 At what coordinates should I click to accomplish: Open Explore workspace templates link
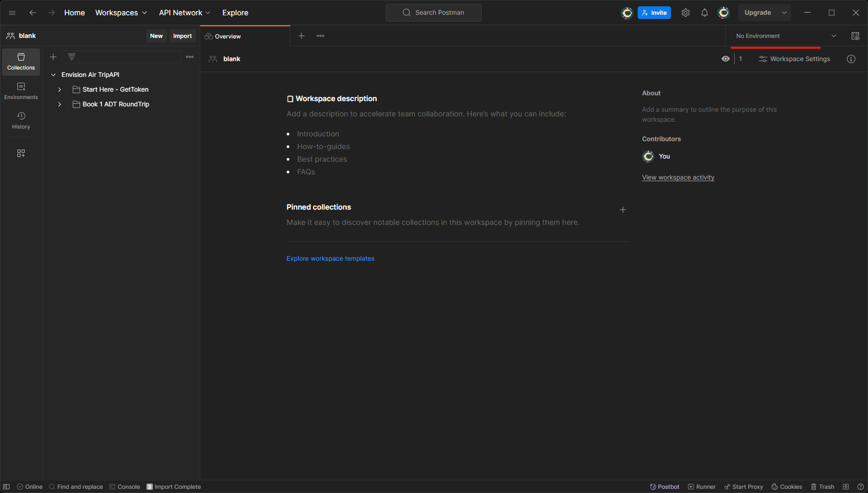(x=330, y=259)
